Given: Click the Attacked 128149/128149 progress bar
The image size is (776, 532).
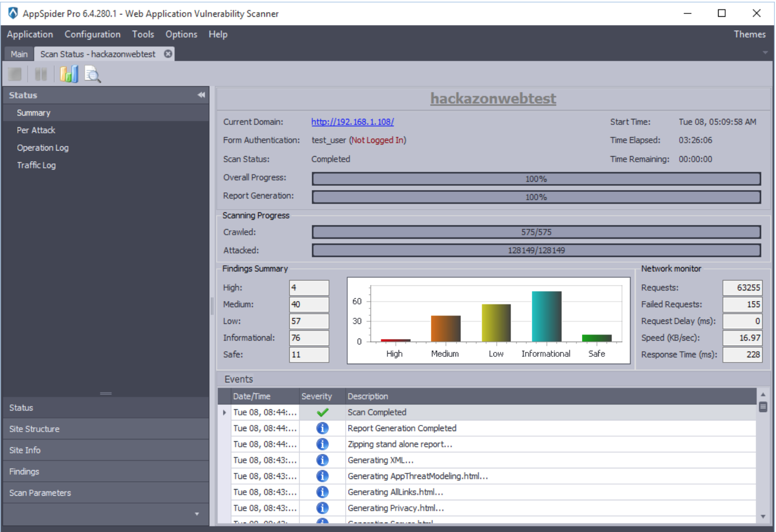Looking at the screenshot, I should pos(536,250).
